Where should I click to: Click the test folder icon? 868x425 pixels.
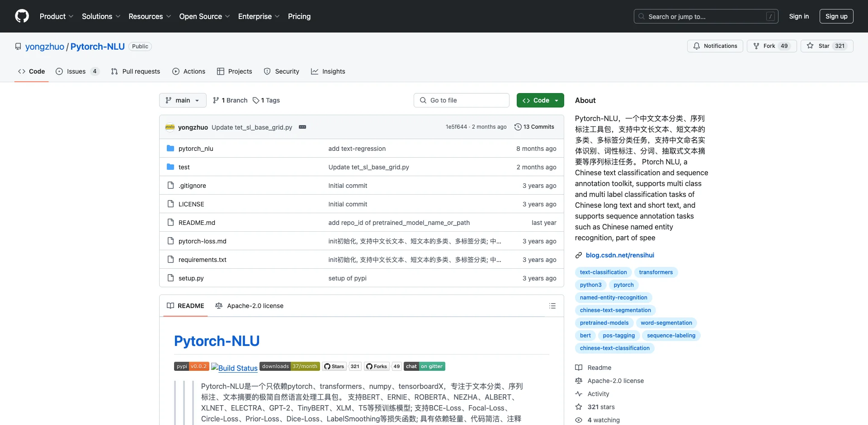click(170, 167)
